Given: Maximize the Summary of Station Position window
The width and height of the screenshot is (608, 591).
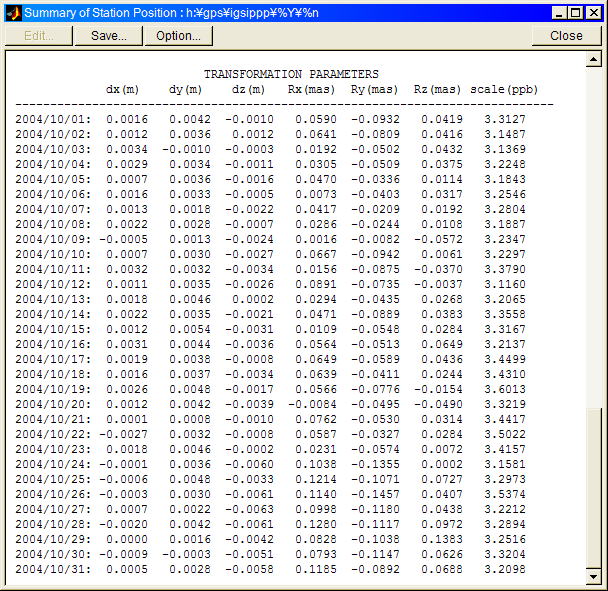Looking at the screenshot, I should pyautogui.click(x=577, y=12).
